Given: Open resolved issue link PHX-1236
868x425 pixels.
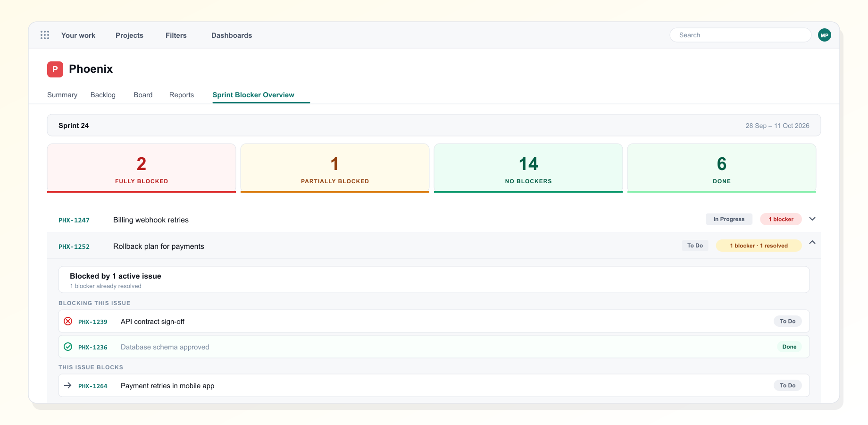Looking at the screenshot, I should [x=93, y=347].
